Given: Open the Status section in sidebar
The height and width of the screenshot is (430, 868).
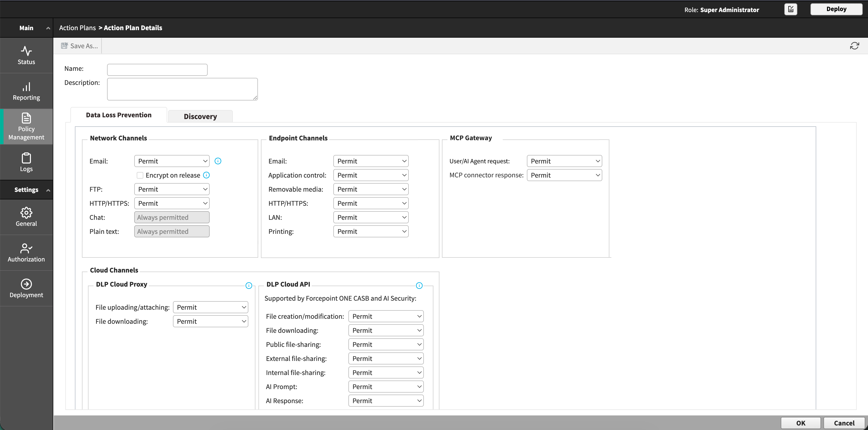Looking at the screenshot, I should tap(26, 55).
